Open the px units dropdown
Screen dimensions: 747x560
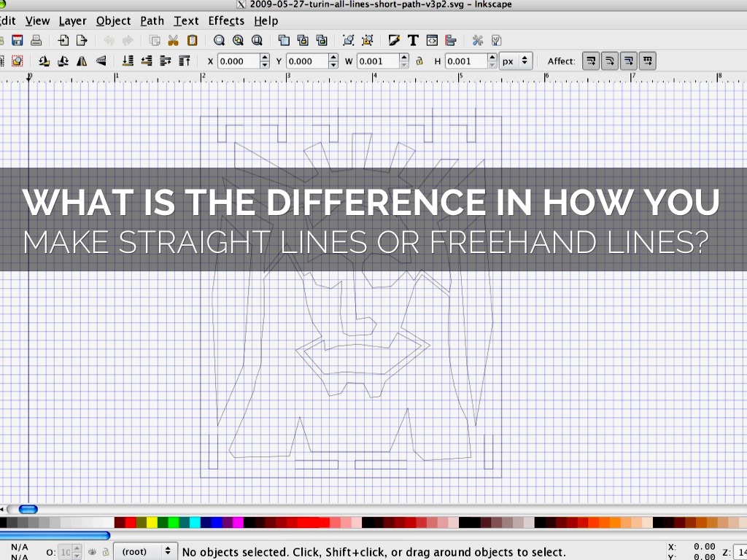point(516,61)
